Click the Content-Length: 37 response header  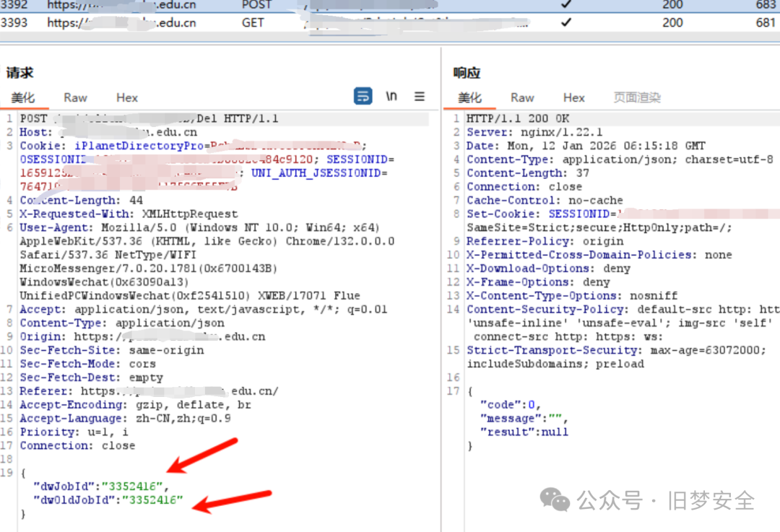528,173
